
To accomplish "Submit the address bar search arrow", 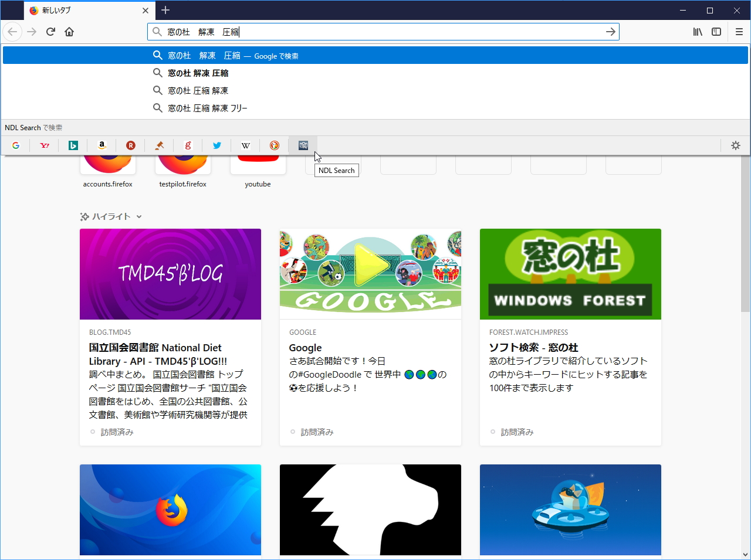I will 611,32.
